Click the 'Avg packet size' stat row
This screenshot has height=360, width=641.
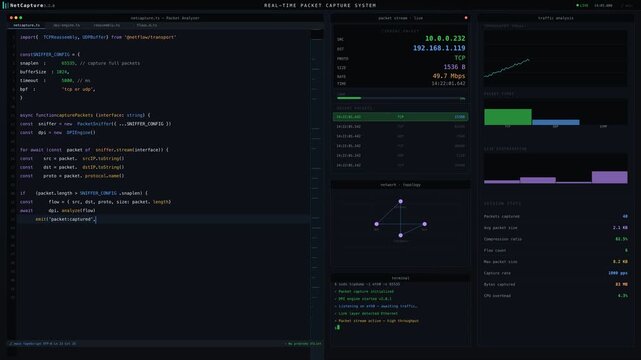556,228
